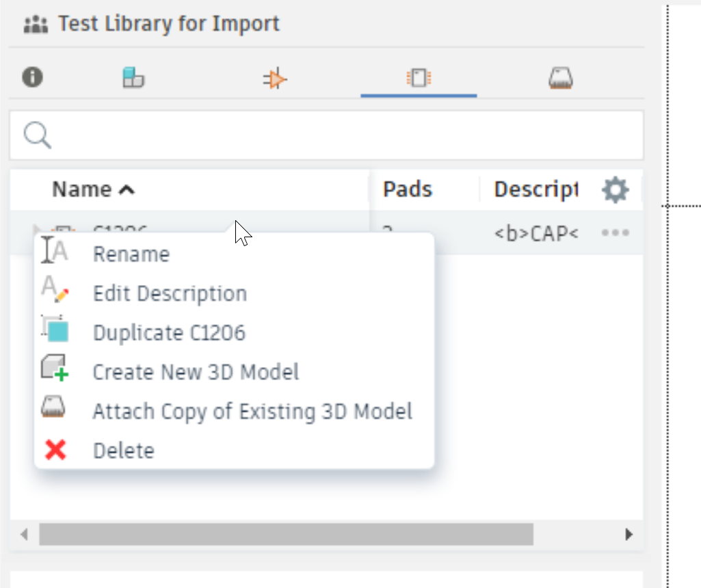Open the library info tab icon
The height and width of the screenshot is (588, 701).
[x=32, y=77]
